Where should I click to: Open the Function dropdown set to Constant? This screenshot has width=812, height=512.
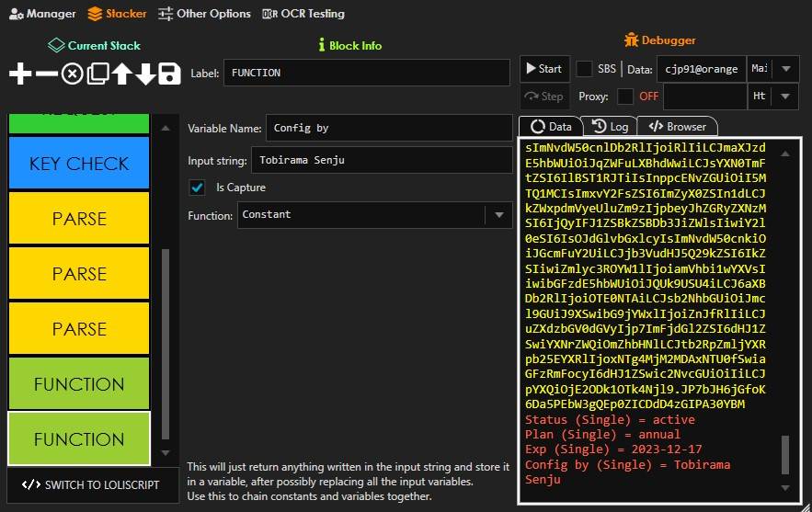[374, 215]
